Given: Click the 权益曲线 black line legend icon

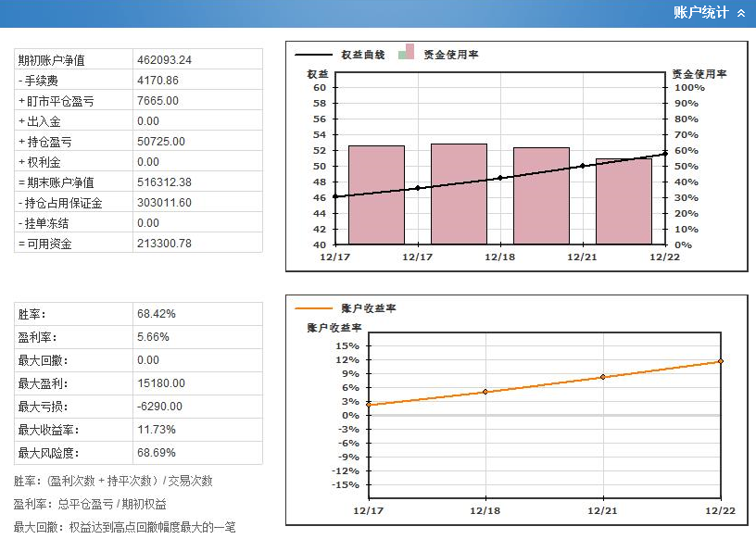Looking at the screenshot, I should pyautogui.click(x=312, y=55).
